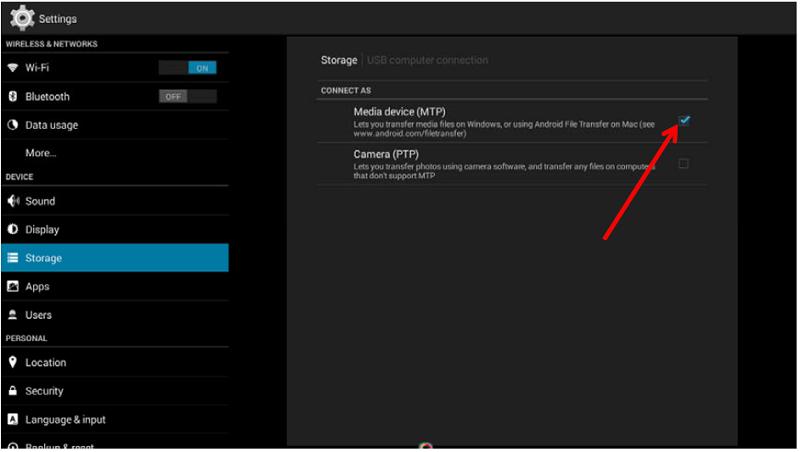Uncheck the Media device (MTP) checkbox

(x=684, y=120)
